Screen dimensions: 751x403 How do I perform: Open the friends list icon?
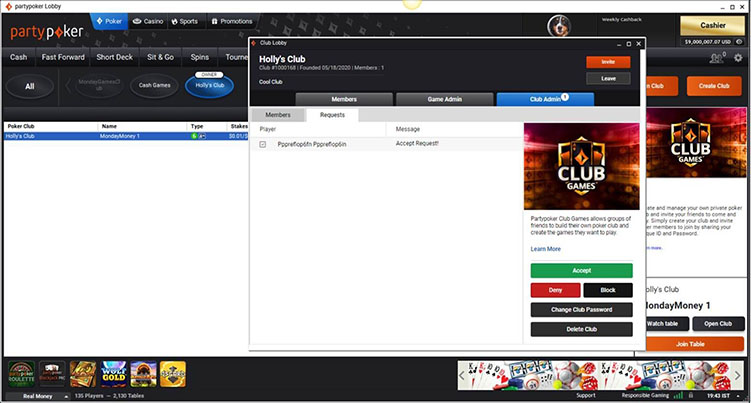[x=717, y=58]
